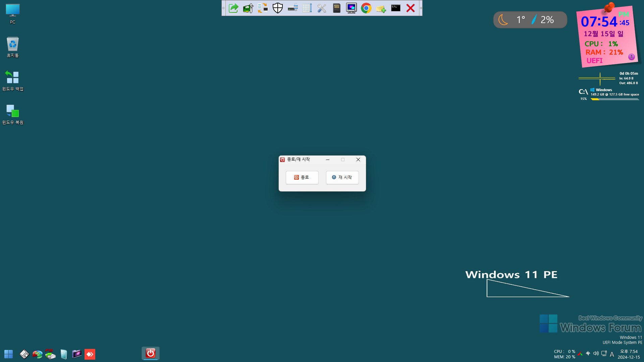Image resolution: width=644 pixels, height=362 pixels.
Task: Launch Google Chrome from the top dock
Action: pyautogui.click(x=366, y=8)
